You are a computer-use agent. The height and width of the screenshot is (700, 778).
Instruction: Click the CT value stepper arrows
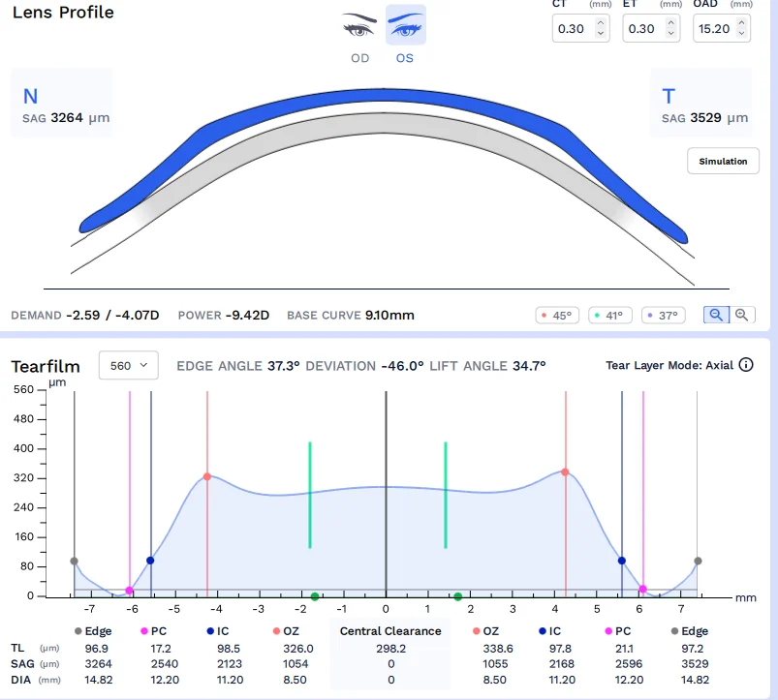[601, 29]
